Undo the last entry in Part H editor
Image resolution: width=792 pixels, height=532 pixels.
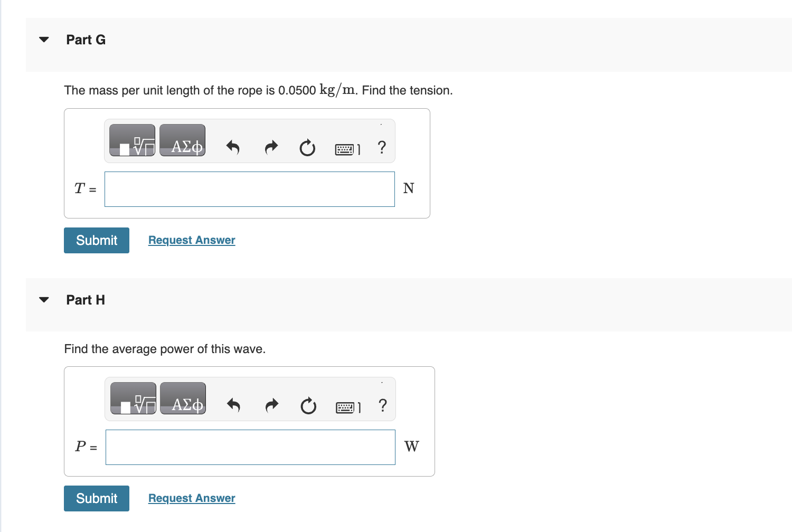(234, 406)
